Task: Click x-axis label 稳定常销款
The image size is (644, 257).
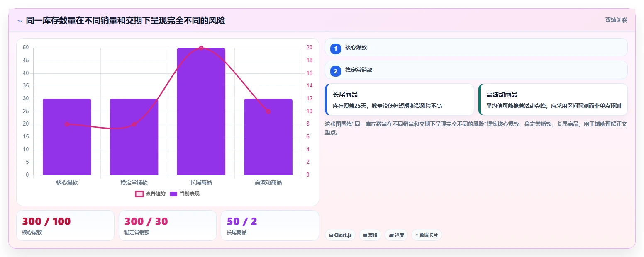Action: (x=134, y=182)
